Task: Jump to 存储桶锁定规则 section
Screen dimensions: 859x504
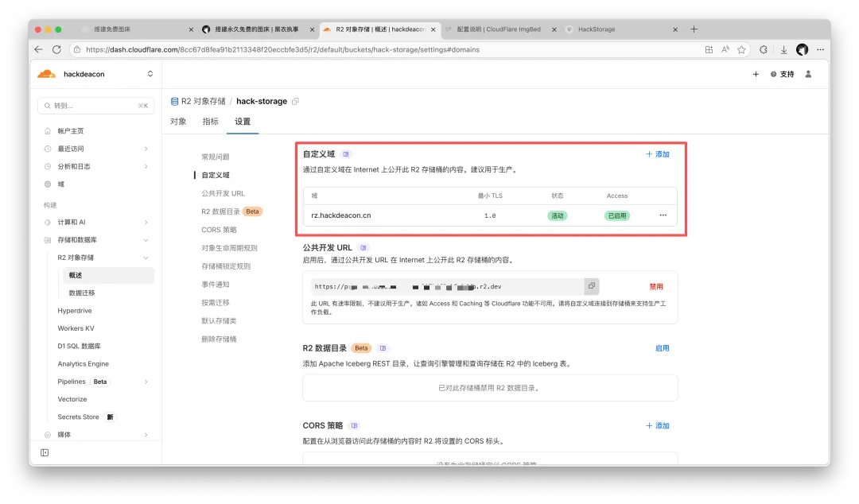Action: [x=226, y=266]
